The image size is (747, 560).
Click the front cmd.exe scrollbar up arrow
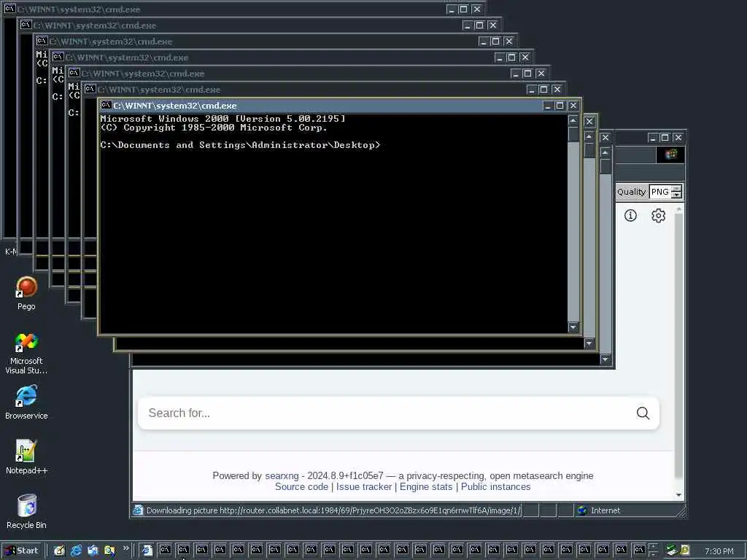pos(573,120)
